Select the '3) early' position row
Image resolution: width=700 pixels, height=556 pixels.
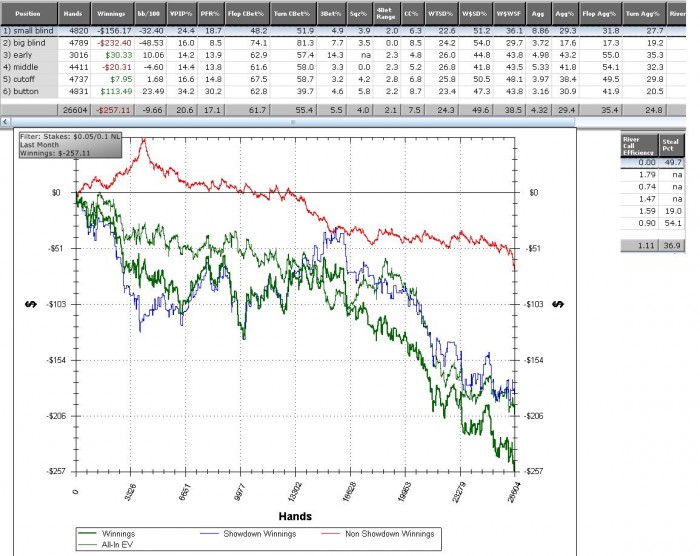coord(343,55)
